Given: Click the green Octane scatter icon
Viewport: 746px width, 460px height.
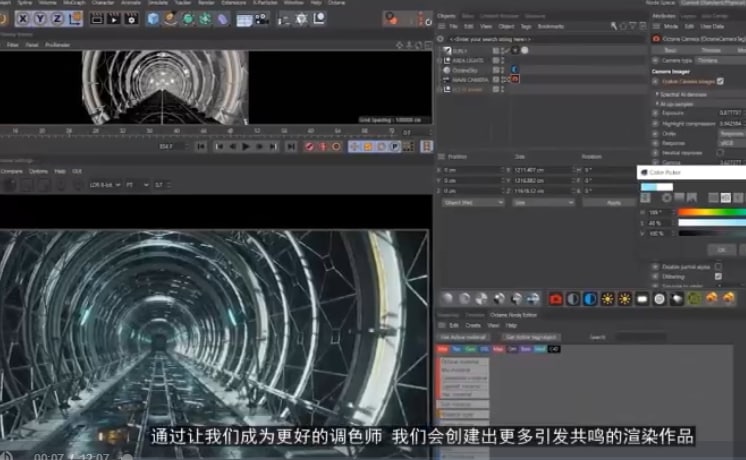Looking at the screenshot, I should pos(694,299).
